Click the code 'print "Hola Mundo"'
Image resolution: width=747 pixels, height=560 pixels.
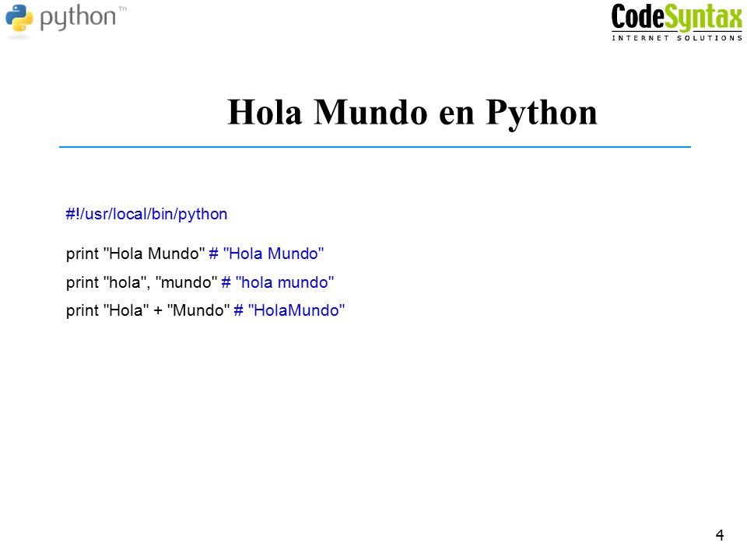[x=135, y=254]
